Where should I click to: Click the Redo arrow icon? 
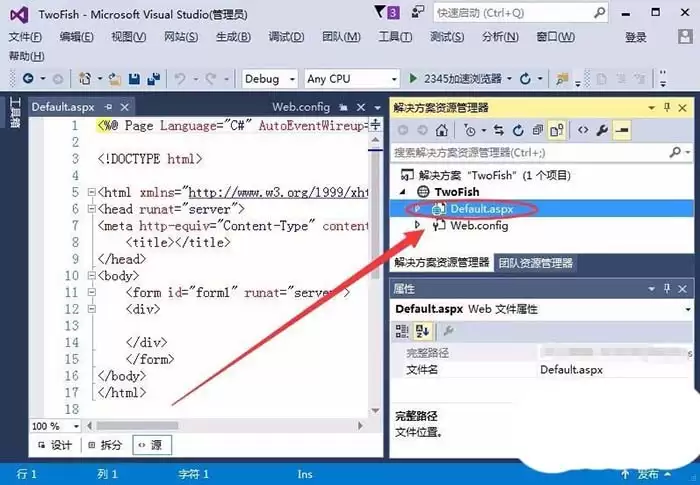pos(211,79)
